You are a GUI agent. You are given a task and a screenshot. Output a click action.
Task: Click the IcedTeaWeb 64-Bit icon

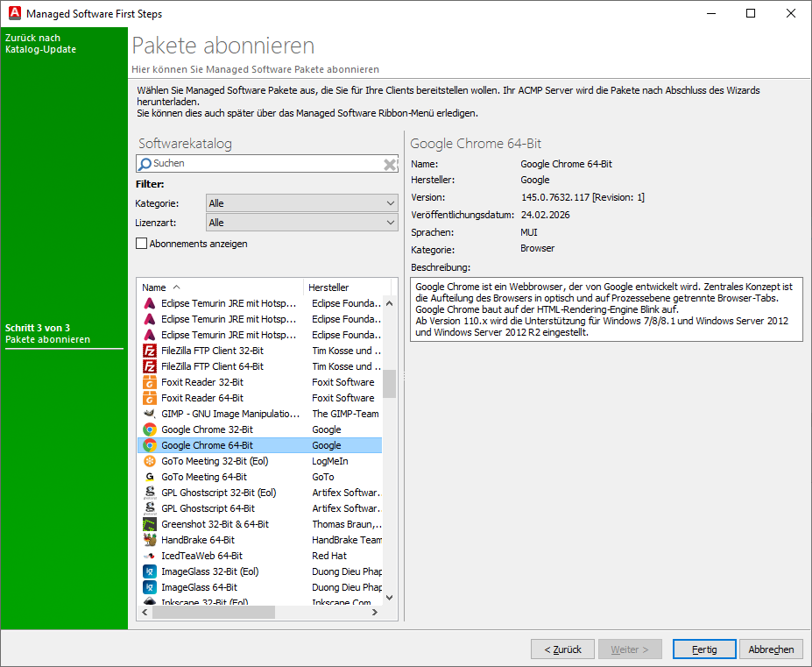pos(150,556)
